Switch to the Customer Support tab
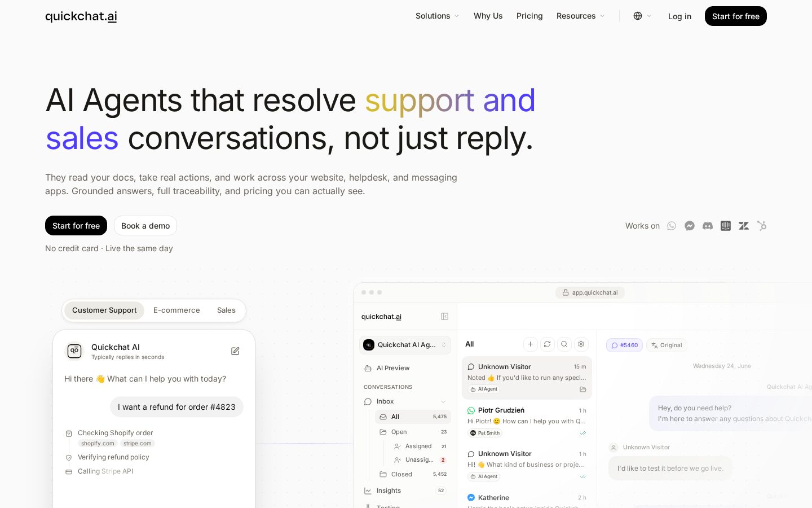This screenshot has height=508, width=812. point(104,310)
